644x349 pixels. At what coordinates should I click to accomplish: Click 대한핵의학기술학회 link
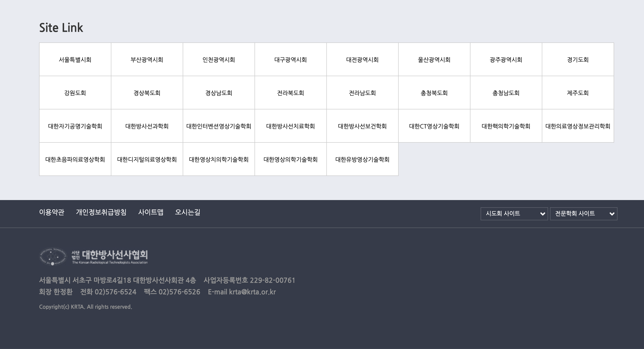506,126
